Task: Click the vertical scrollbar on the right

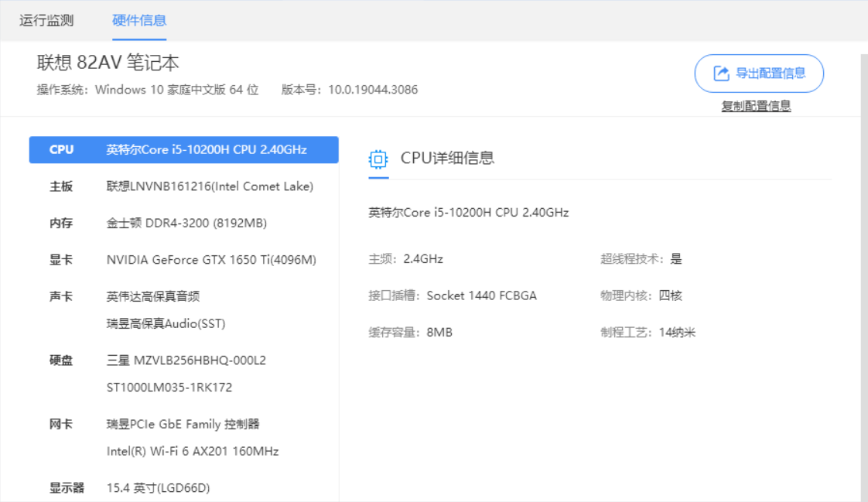Action: 864,277
